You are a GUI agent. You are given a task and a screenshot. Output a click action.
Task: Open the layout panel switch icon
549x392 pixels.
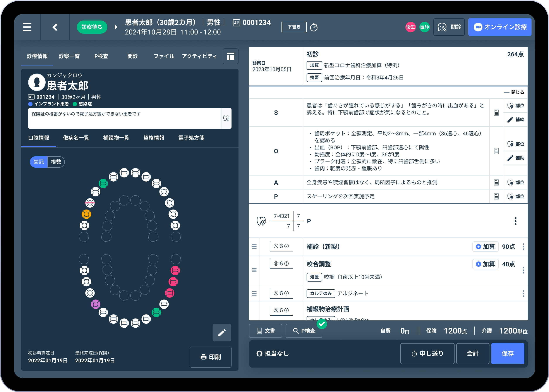point(230,57)
